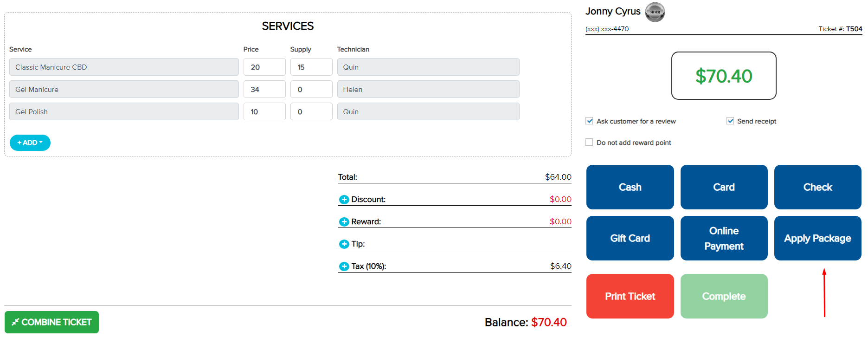Open the + ADD dropdown

[x=30, y=143]
